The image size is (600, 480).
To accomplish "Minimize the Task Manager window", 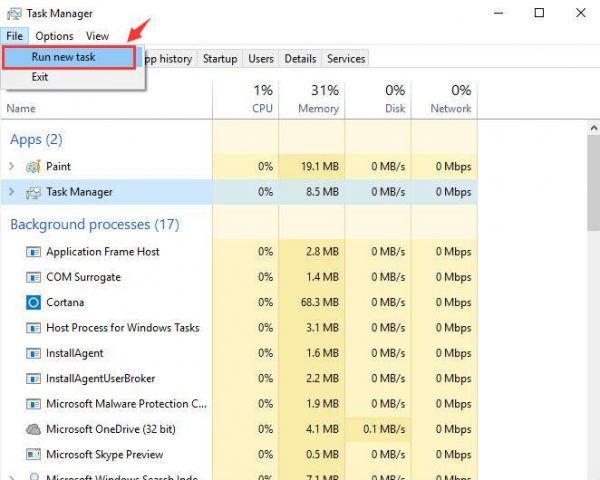I will pos(498,13).
